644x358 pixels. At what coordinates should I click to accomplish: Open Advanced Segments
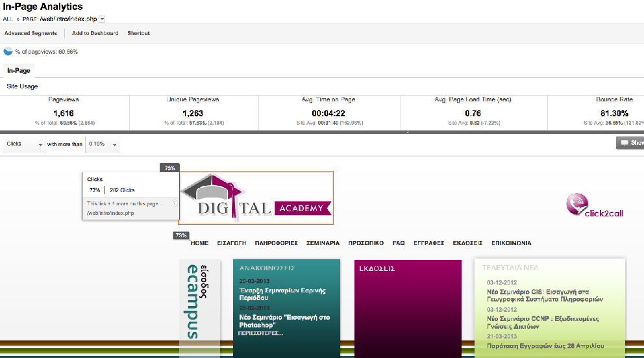pyautogui.click(x=31, y=33)
